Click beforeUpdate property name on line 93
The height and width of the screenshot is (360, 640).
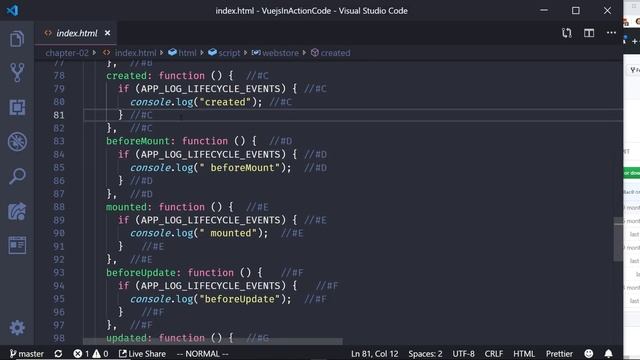click(141, 273)
